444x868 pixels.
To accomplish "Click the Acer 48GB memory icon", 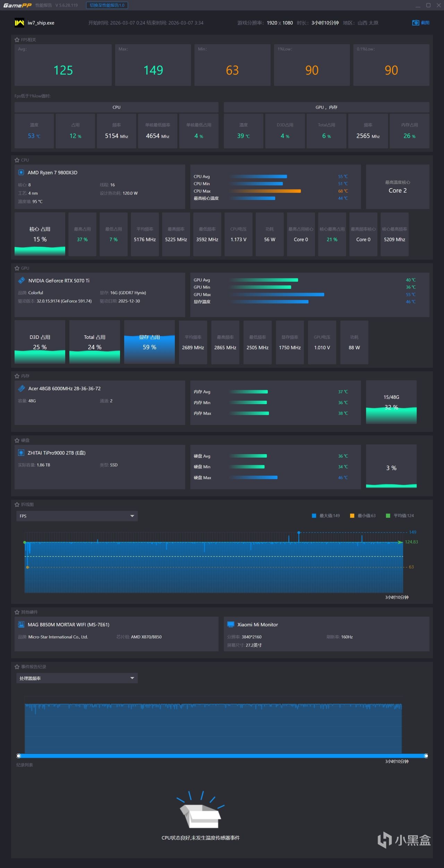I will 22,388.
